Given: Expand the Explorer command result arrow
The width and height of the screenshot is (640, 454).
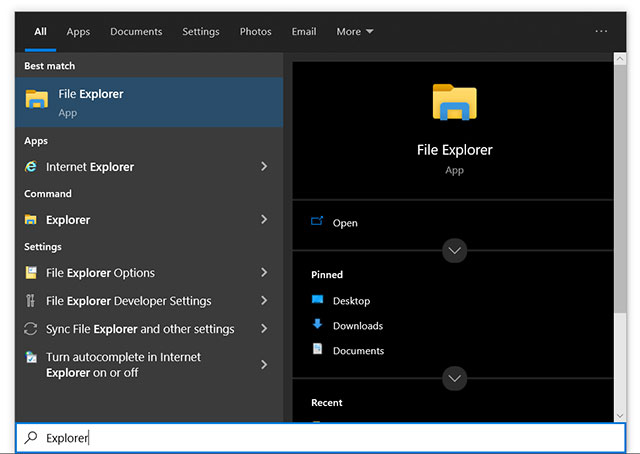Looking at the screenshot, I should (264, 220).
